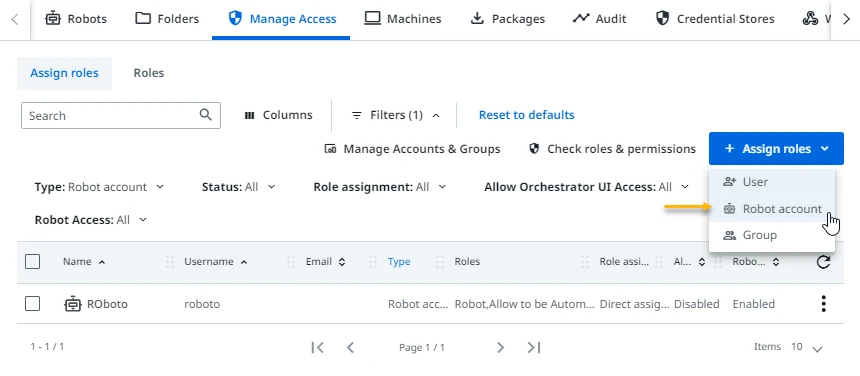This screenshot has height=376, width=860.
Task: Choose Group from the Assign roles menu
Action: [x=772, y=235]
